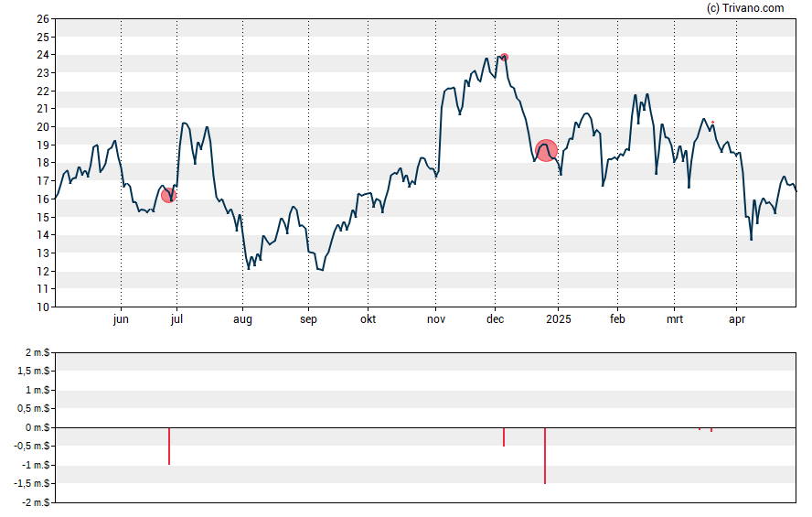Click the 'apr' month label
This screenshot has width=812, height=517.
coord(737,319)
